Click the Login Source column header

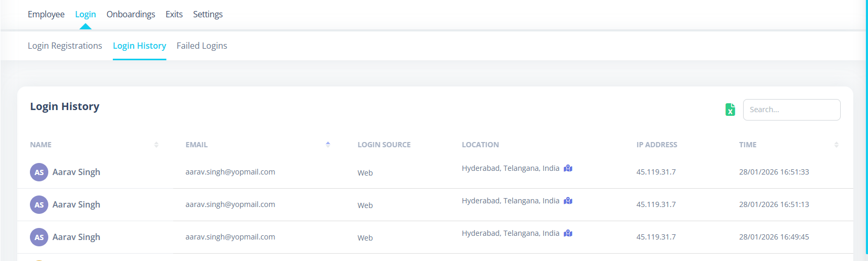coord(384,145)
